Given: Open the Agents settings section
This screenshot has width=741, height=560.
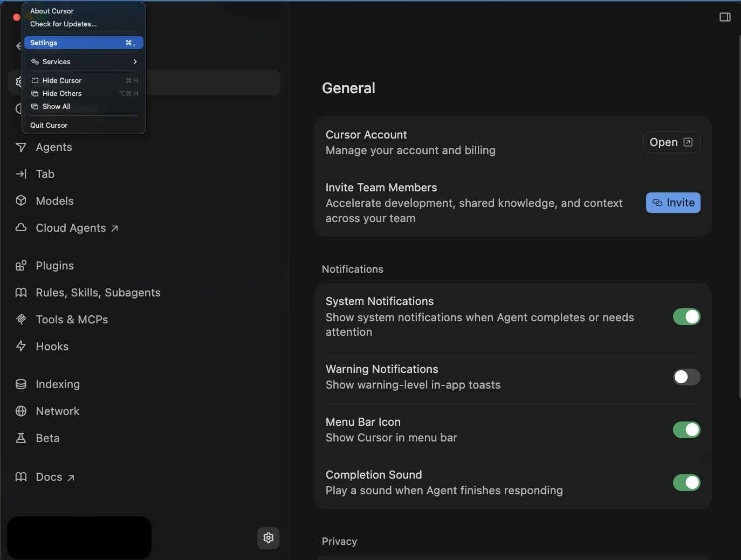Looking at the screenshot, I should click(x=144, y=147).
